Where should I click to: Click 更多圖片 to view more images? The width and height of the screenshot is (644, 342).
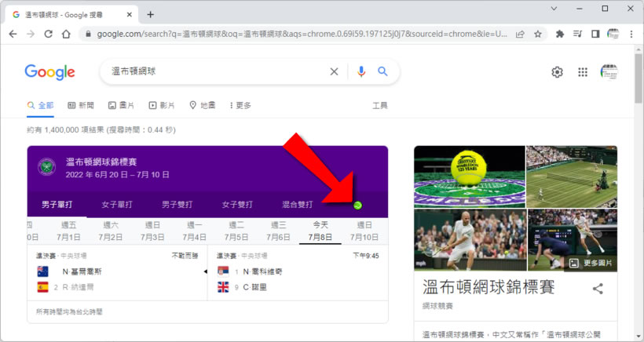(591, 263)
